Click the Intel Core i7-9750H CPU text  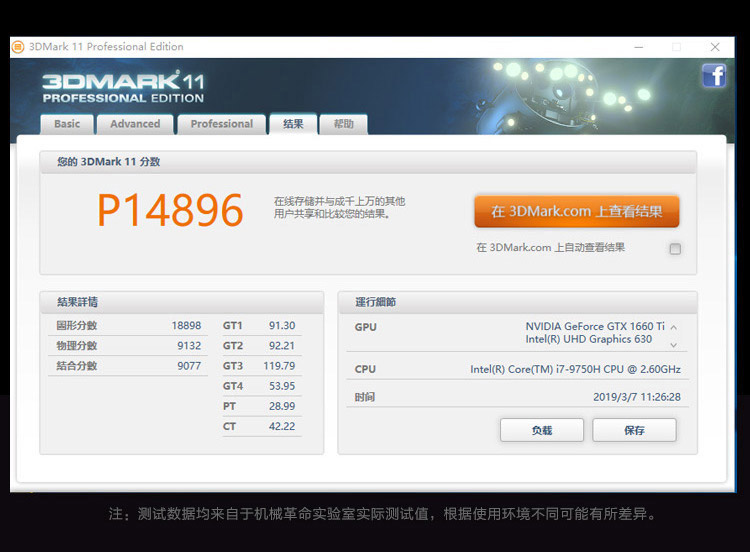(x=575, y=369)
